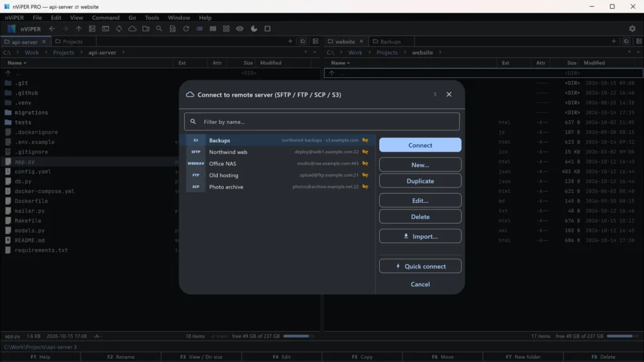Click the refresh icon in the toolbar
The width and height of the screenshot is (644, 362).
coord(186,29)
